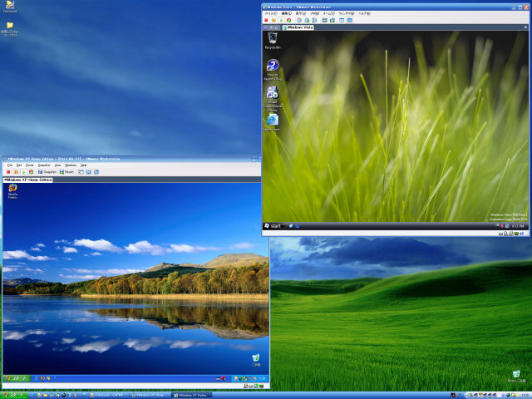
Task: Click orange Suspend button in Vista VMware toolbar
Action: point(273,20)
